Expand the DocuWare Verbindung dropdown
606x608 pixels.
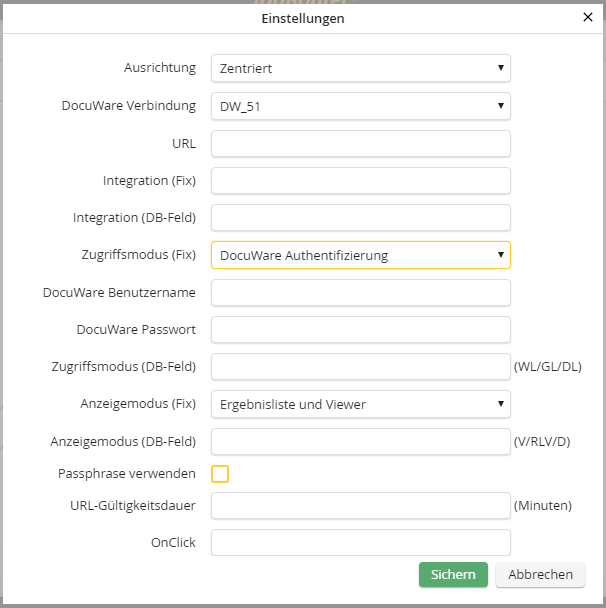(360, 106)
